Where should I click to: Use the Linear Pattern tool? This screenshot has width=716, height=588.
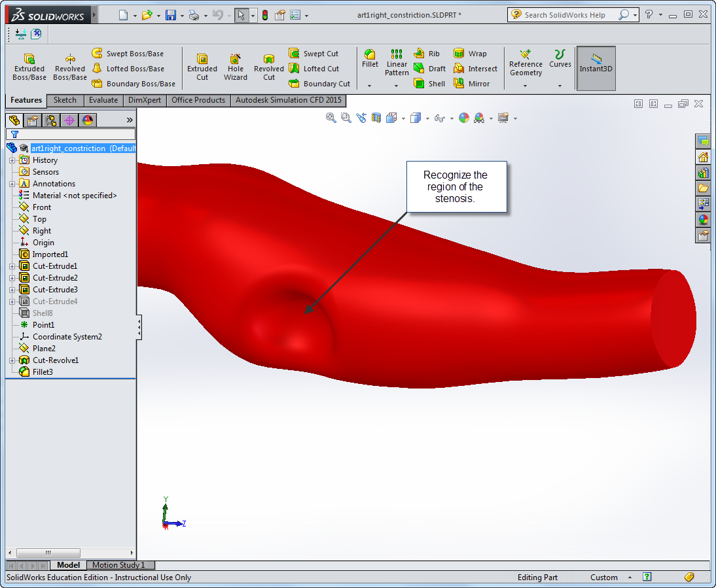click(397, 63)
